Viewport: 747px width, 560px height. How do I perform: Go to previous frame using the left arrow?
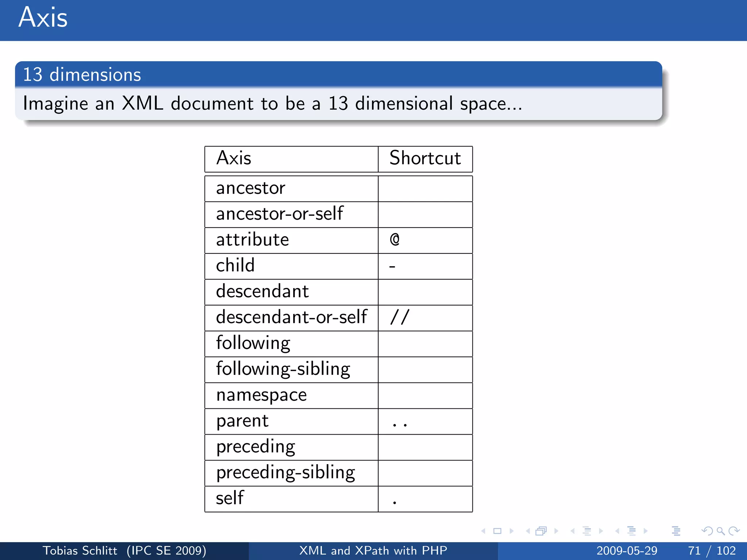[528, 531]
